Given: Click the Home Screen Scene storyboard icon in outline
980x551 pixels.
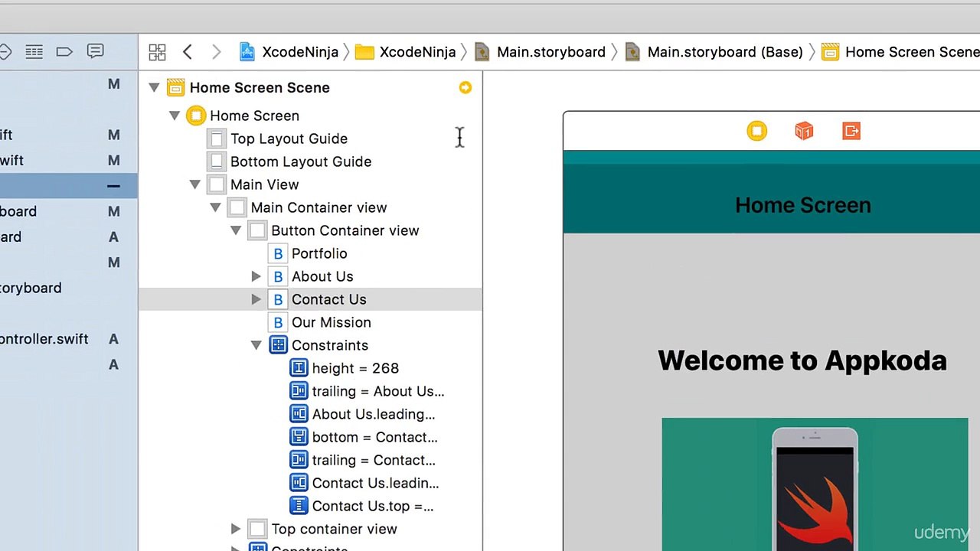Looking at the screenshot, I should point(175,88).
